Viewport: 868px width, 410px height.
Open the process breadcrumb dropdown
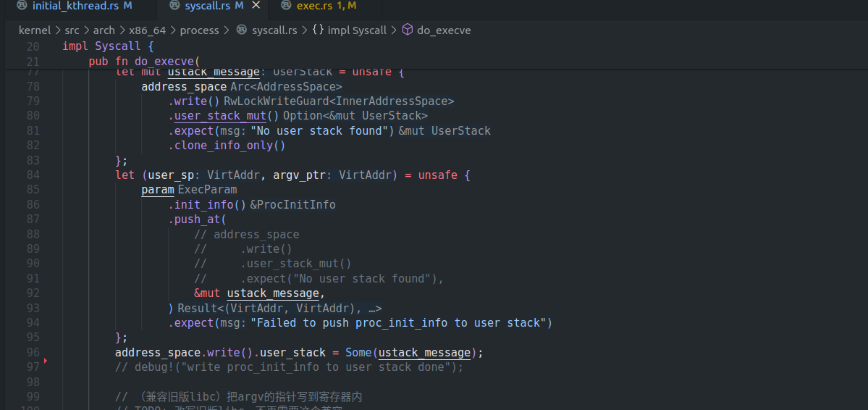point(199,30)
